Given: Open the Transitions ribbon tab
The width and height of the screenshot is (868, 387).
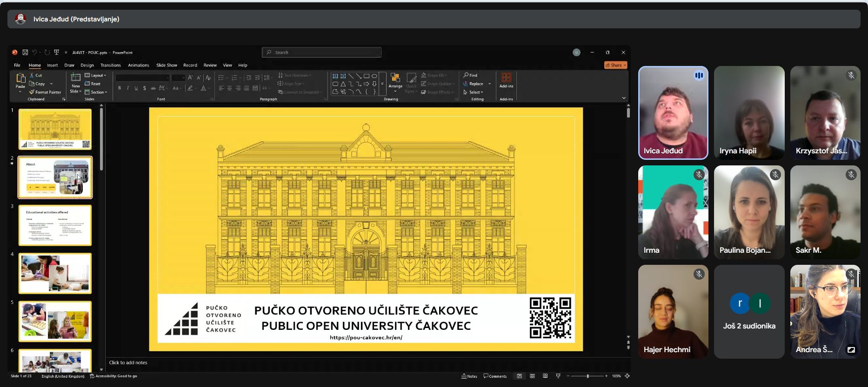Looking at the screenshot, I should (110, 65).
